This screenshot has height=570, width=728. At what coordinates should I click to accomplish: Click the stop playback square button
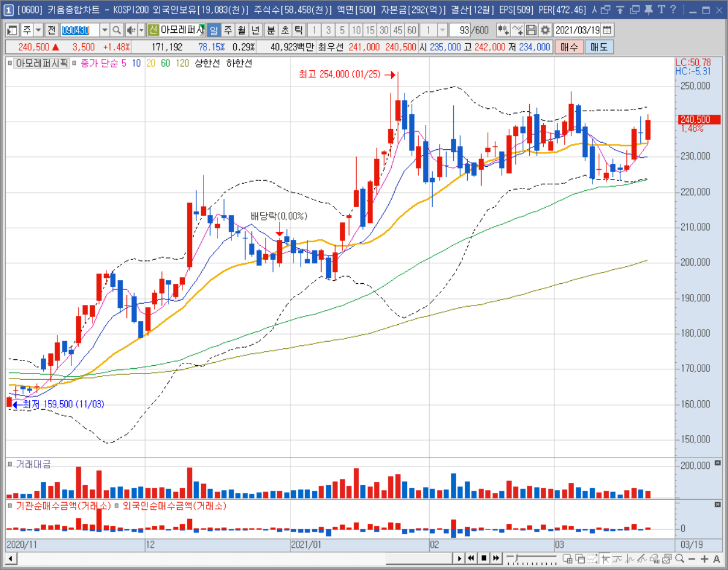pyautogui.click(x=484, y=558)
